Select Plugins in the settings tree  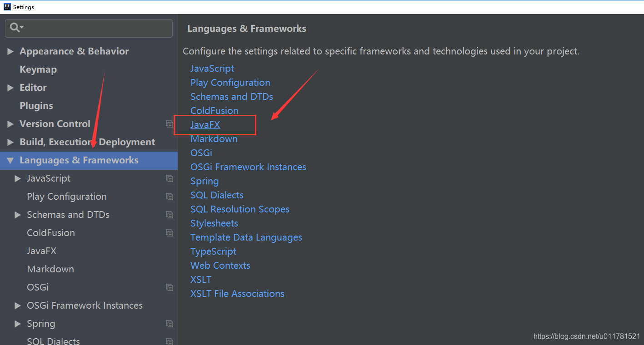pos(36,106)
